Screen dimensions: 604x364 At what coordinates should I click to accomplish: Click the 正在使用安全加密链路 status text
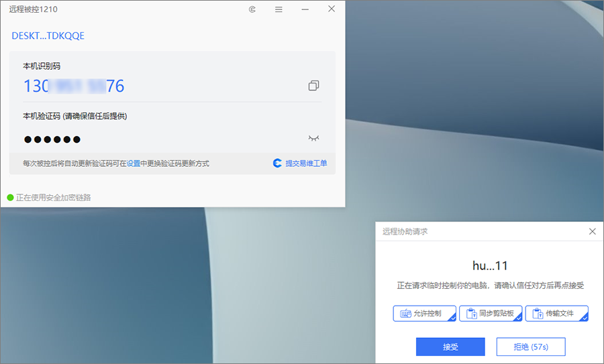point(54,197)
